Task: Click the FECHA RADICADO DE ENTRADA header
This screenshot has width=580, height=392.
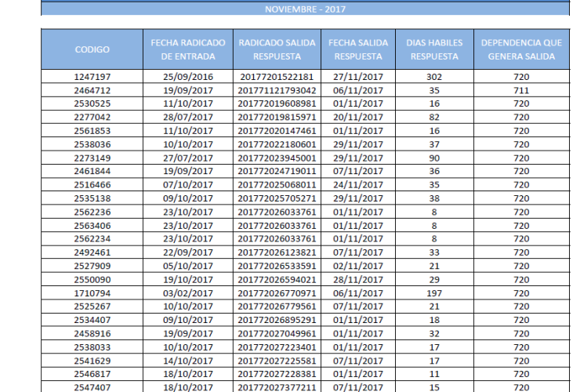Action: click(x=188, y=49)
